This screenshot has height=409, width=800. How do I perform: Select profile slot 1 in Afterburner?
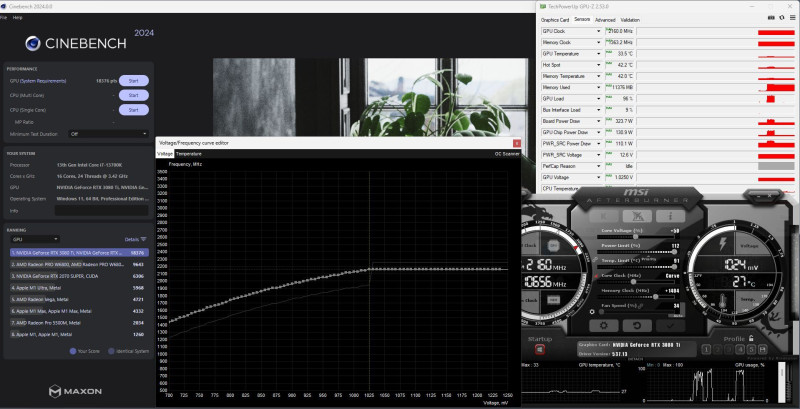click(706, 349)
